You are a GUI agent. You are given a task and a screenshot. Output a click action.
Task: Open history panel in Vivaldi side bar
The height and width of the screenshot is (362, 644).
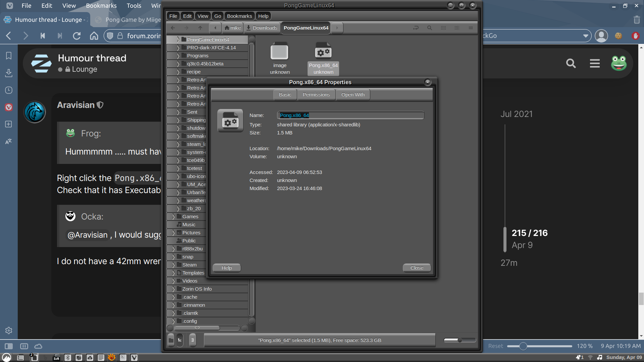point(9,90)
